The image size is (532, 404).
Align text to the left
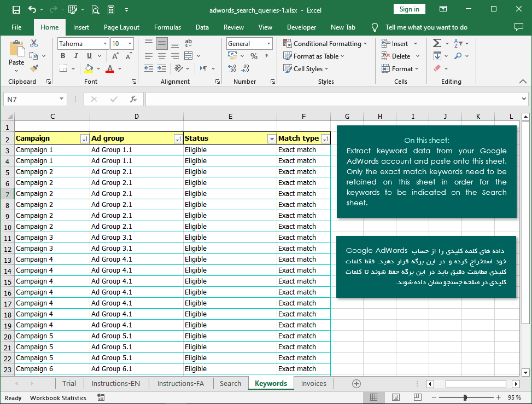[x=149, y=56]
